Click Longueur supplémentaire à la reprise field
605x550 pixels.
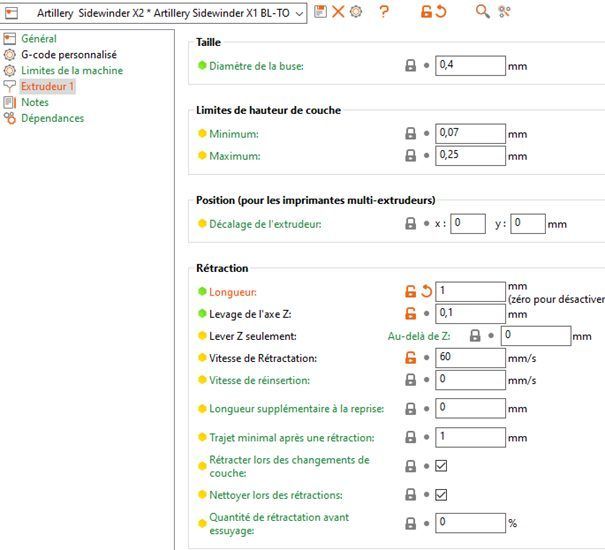470,408
